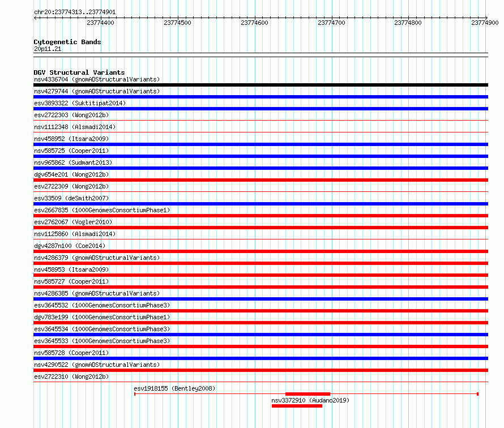Click the blue bar under esv3893322
This screenshot has width=504, height=428.
pyautogui.click(x=260, y=109)
